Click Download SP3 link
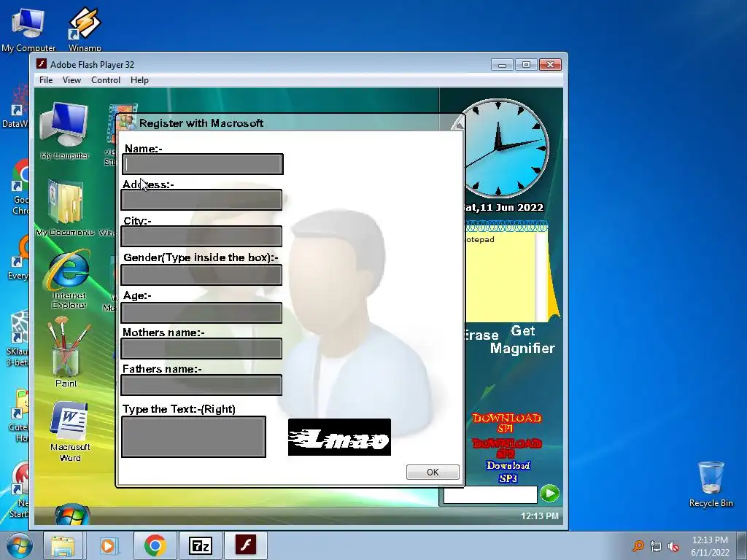747x560 pixels. click(x=508, y=472)
